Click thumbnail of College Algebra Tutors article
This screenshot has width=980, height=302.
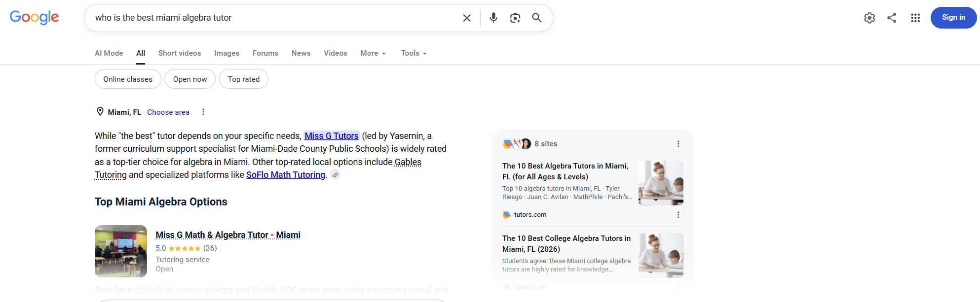[x=661, y=255]
